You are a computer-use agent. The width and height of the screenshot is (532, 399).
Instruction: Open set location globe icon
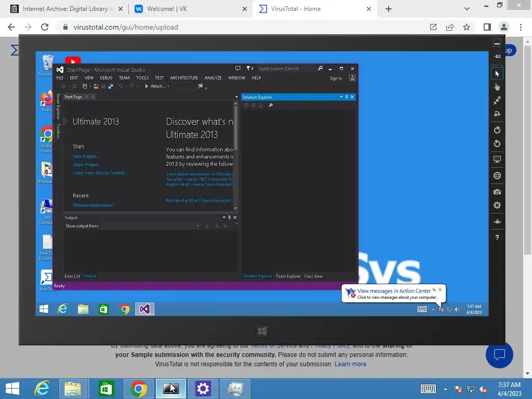pos(497,176)
